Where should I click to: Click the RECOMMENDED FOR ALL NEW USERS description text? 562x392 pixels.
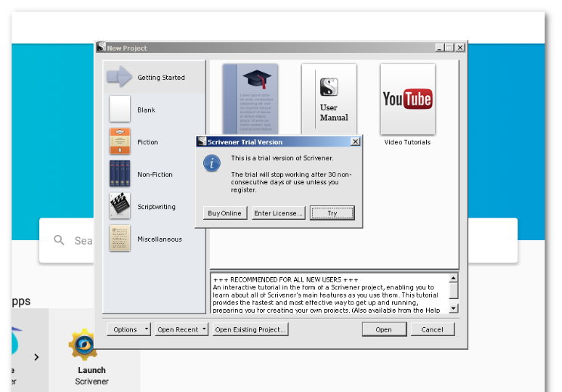[x=286, y=279]
